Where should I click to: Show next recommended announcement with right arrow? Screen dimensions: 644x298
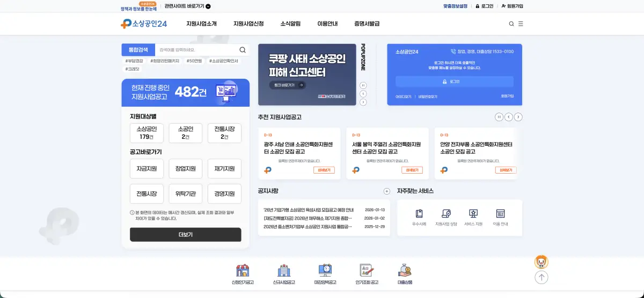click(x=518, y=117)
